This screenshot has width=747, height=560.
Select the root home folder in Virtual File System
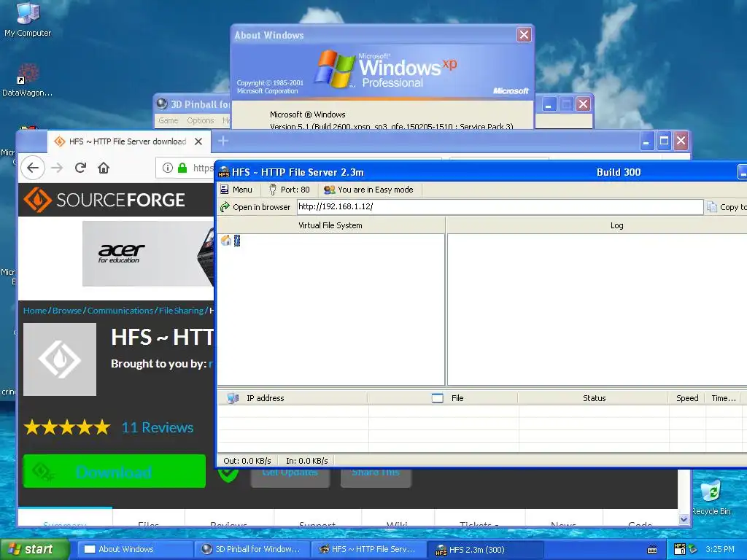pyautogui.click(x=230, y=241)
